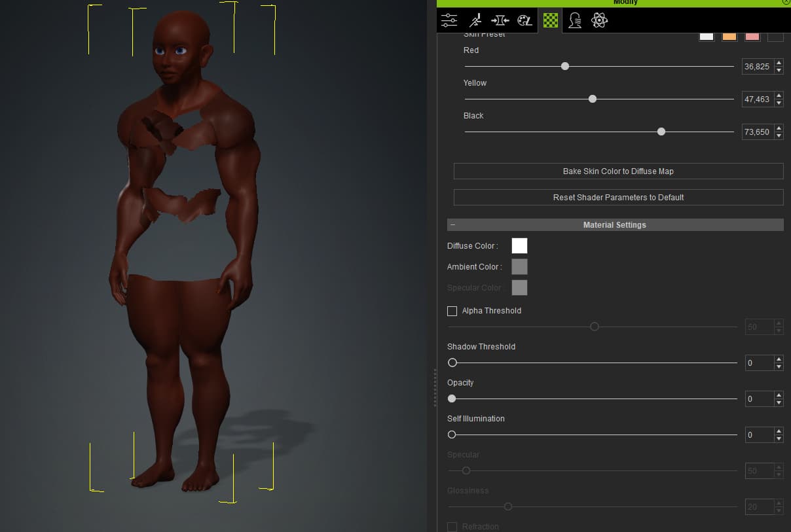The image size is (791, 532).
Task: Enable the Refraction checkbox
Action: click(x=452, y=527)
